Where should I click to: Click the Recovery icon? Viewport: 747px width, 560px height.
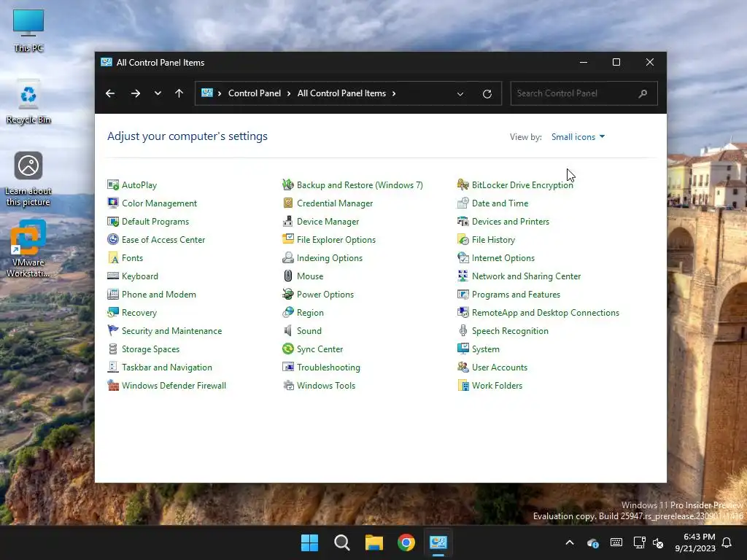113,312
